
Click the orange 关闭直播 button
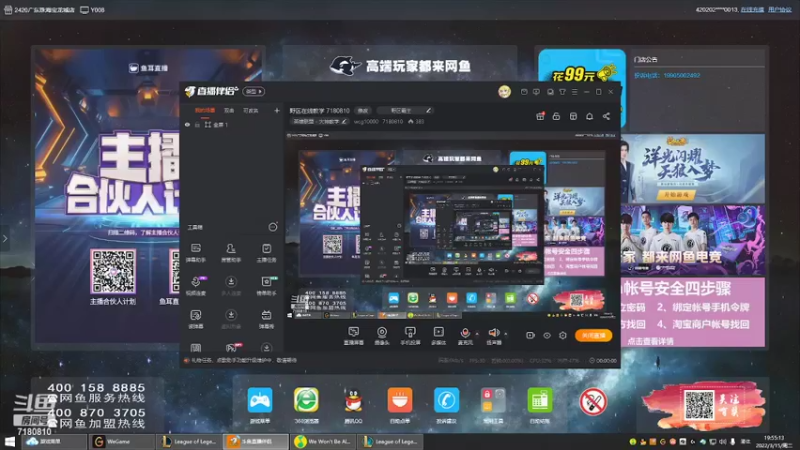(593, 335)
